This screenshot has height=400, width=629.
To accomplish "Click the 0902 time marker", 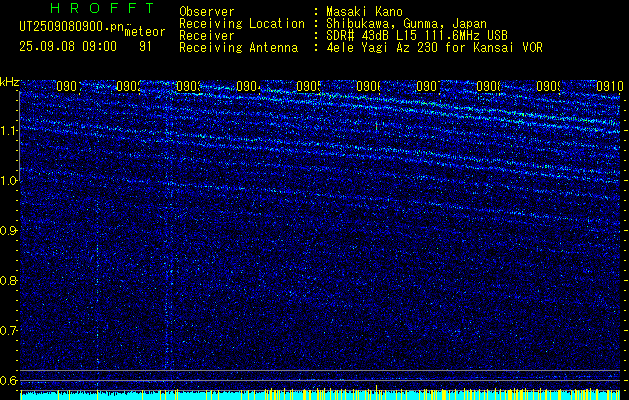I will pos(130,86).
